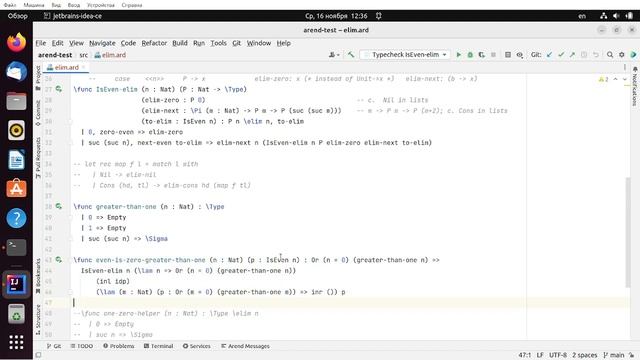Open the main branch selector in status bar
The height and width of the screenshot is (360, 640).
click(614, 355)
